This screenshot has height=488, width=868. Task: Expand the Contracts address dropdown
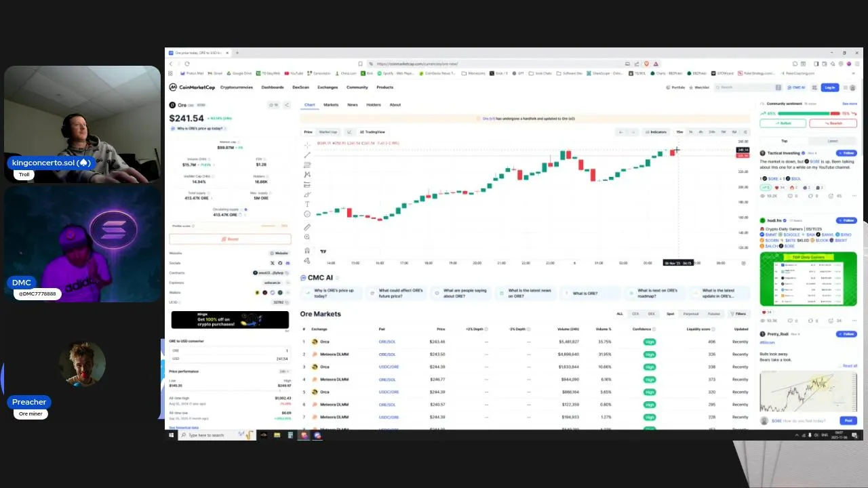(272, 272)
